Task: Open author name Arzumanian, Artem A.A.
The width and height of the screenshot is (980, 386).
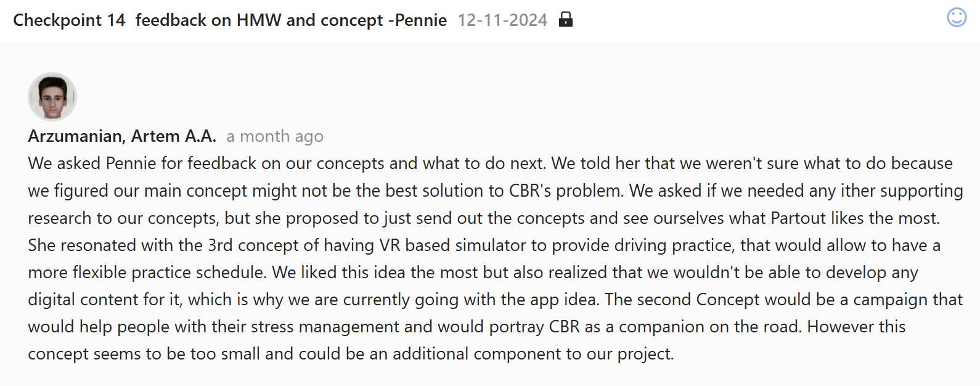Action: click(x=122, y=136)
